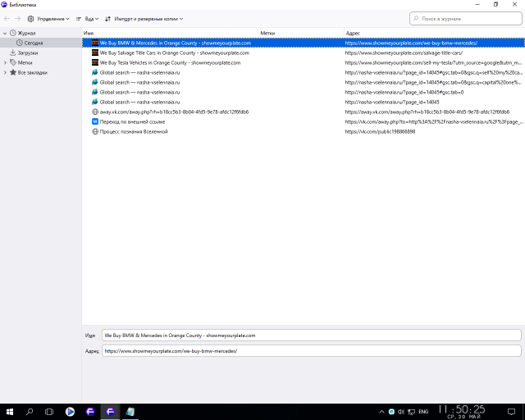Select We Buy BMW & Mercedes entry

tap(304, 43)
